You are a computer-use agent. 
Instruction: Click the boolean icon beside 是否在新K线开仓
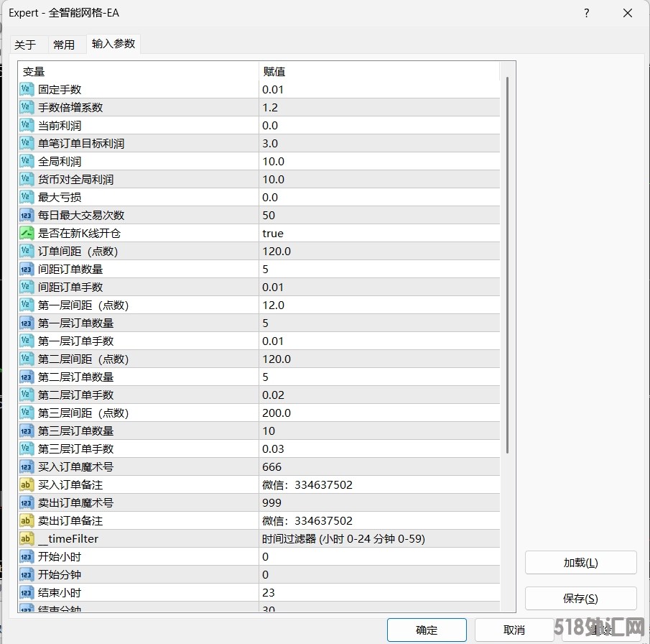click(x=27, y=233)
